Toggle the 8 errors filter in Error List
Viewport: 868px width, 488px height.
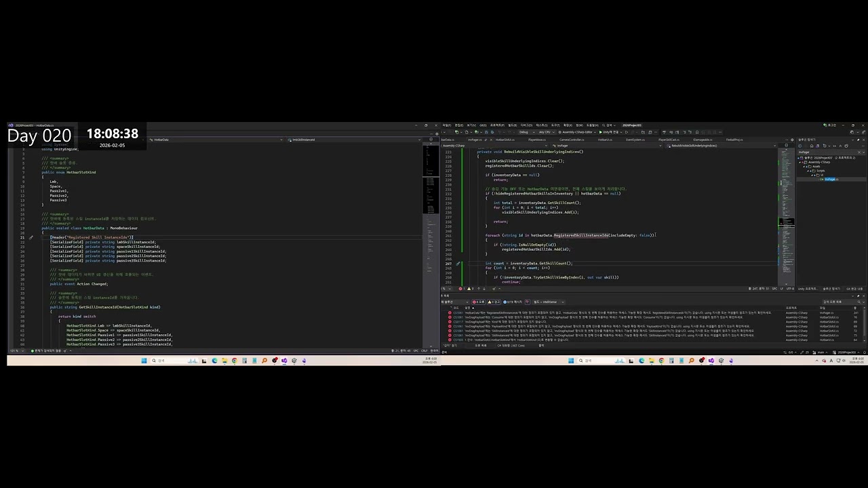pos(479,302)
